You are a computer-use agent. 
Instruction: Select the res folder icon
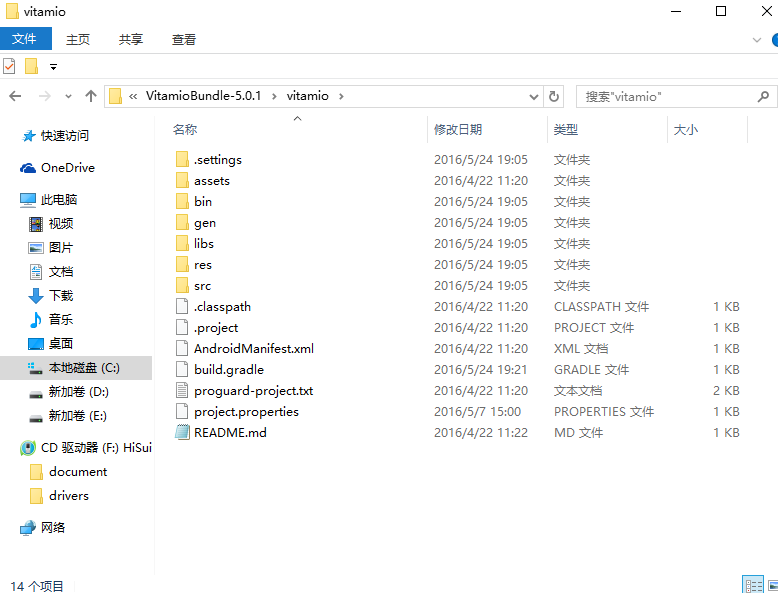pyautogui.click(x=182, y=264)
